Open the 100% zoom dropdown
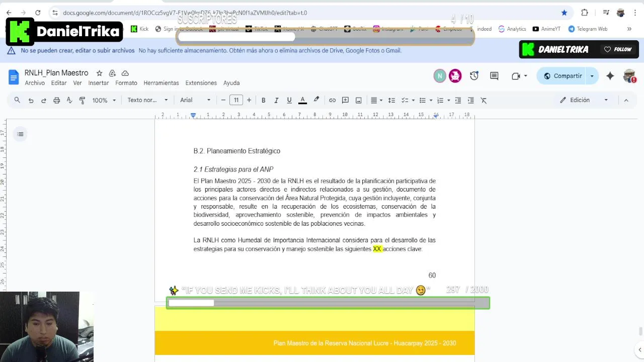This screenshot has width=644, height=362. 104,100
